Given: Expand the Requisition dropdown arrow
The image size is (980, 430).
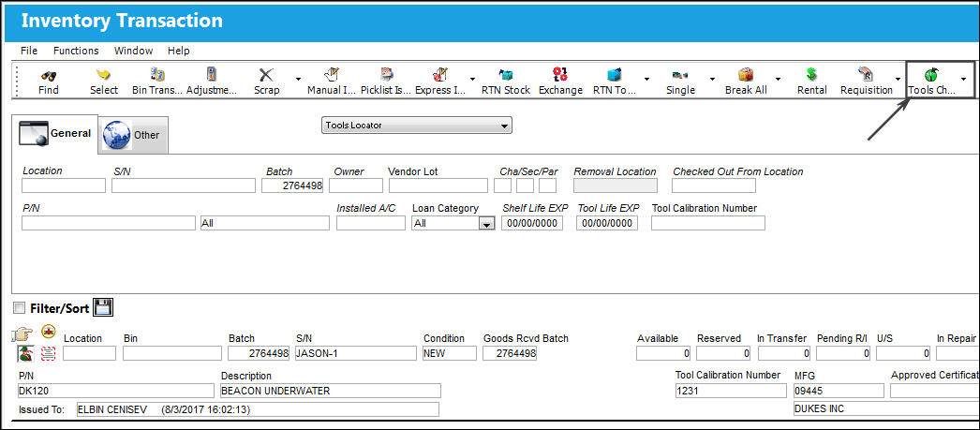Looking at the screenshot, I should click(x=898, y=79).
